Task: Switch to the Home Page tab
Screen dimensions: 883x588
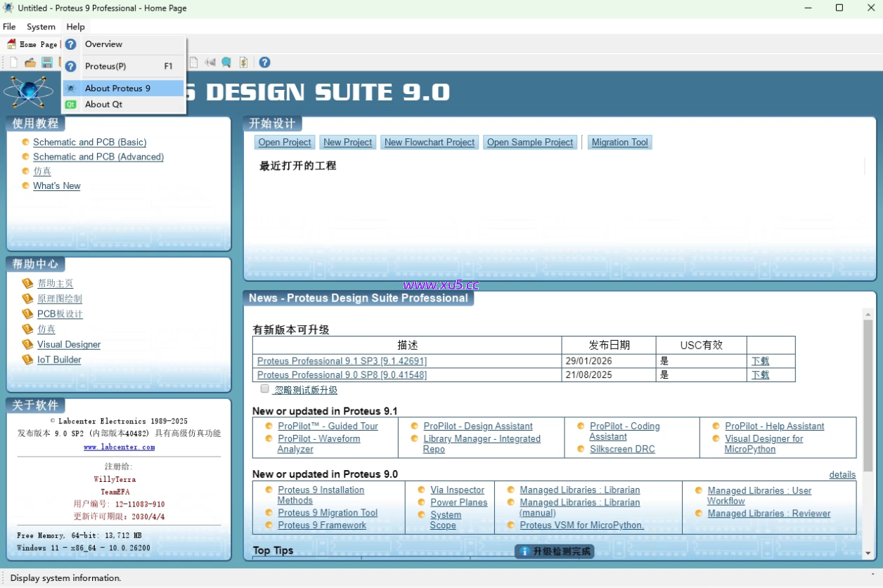Action: coord(32,44)
